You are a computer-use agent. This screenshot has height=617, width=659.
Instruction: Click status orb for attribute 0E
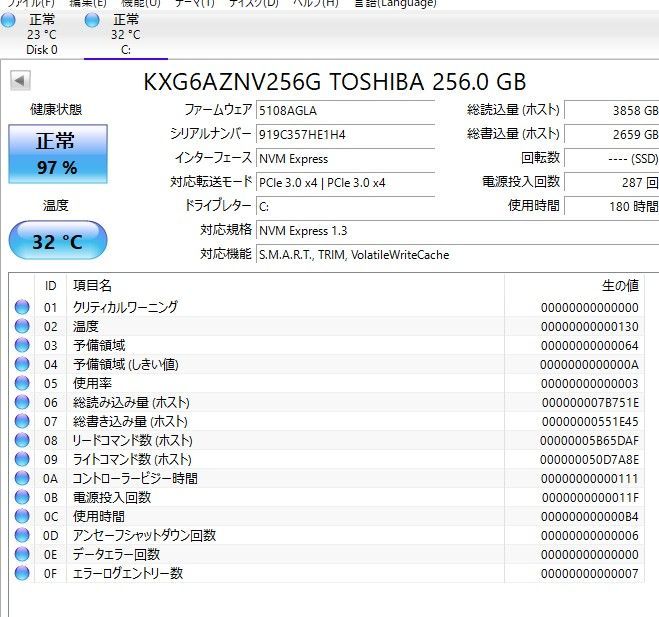click(x=22, y=554)
